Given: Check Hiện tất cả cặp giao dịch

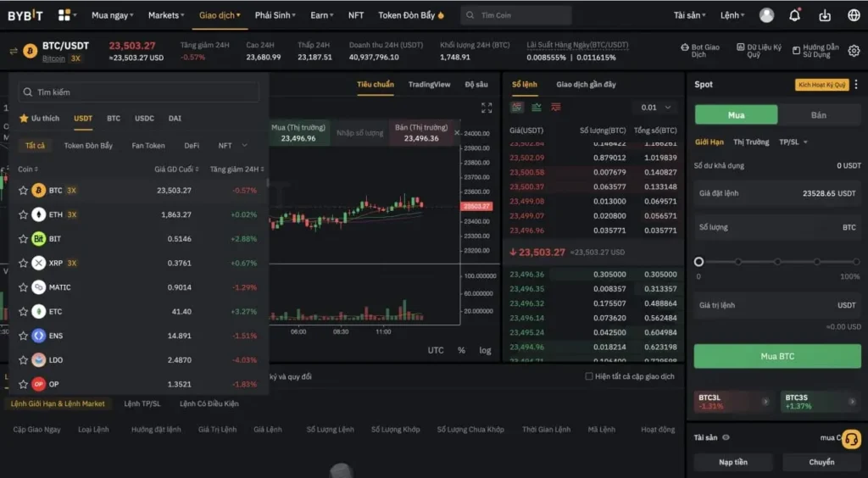Looking at the screenshot, I should (x=589, y=376).
